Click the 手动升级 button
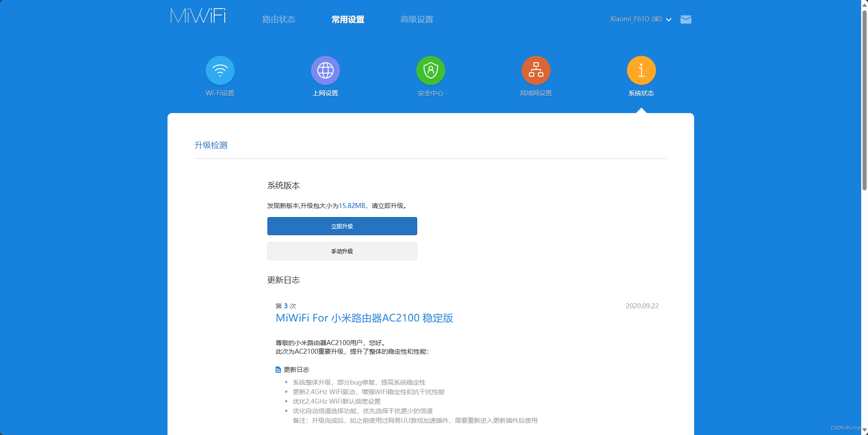 [x=342, y=251]
